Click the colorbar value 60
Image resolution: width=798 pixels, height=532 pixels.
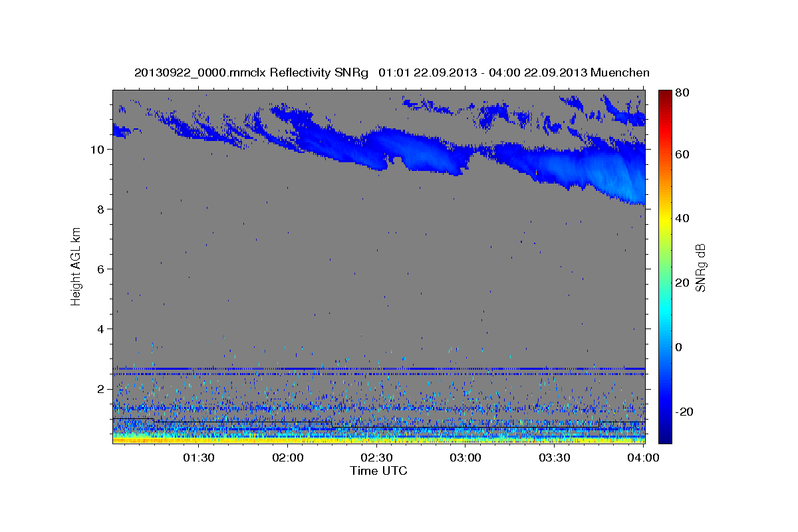point(684,154)
